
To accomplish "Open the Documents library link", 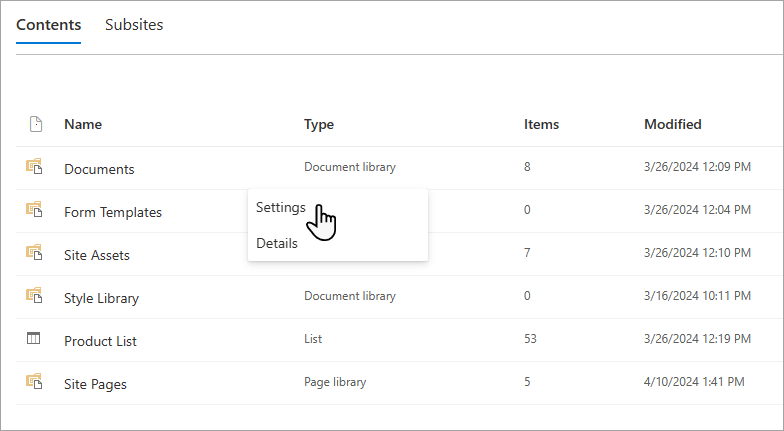I will tap(99, 169).
